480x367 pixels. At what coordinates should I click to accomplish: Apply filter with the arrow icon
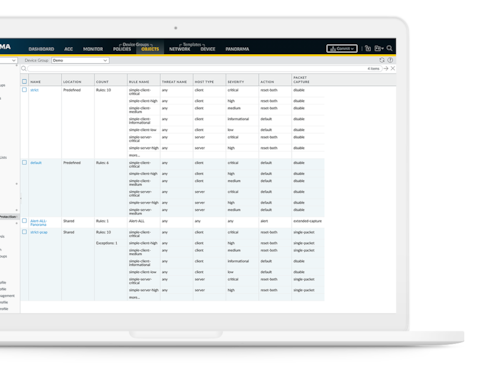tap(386, 68)
